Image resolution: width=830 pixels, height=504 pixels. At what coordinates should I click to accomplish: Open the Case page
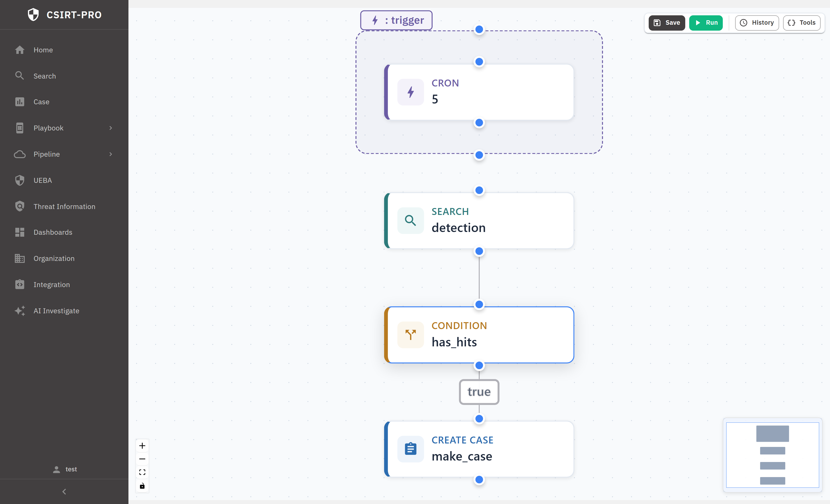(64, 102)
